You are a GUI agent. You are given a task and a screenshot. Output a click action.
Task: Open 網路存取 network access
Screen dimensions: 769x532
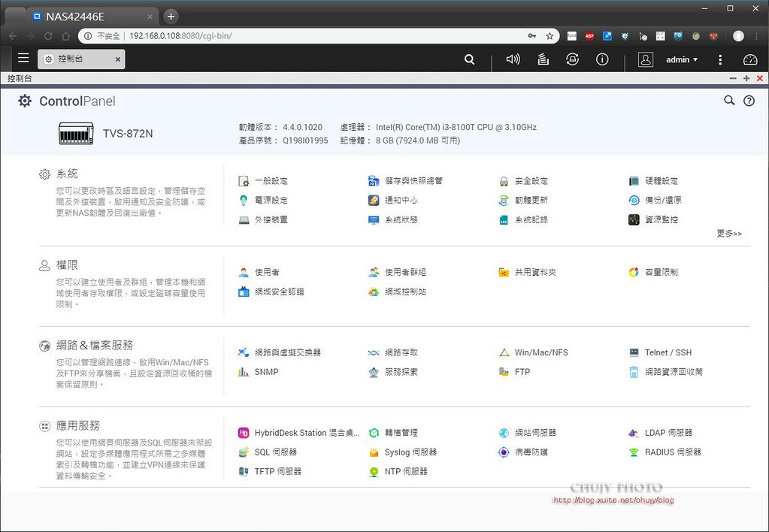point(393,352)
